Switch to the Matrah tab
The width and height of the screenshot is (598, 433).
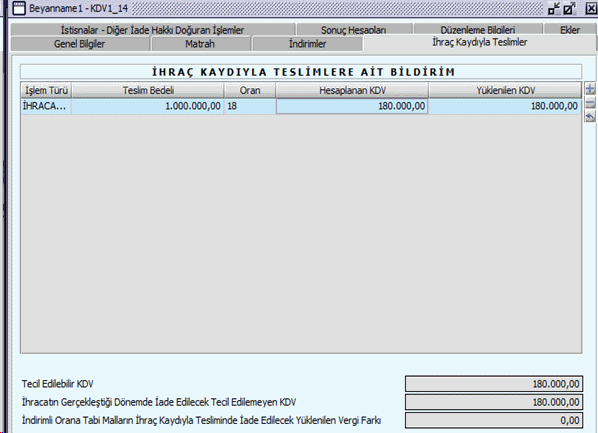tap(200, 44)
